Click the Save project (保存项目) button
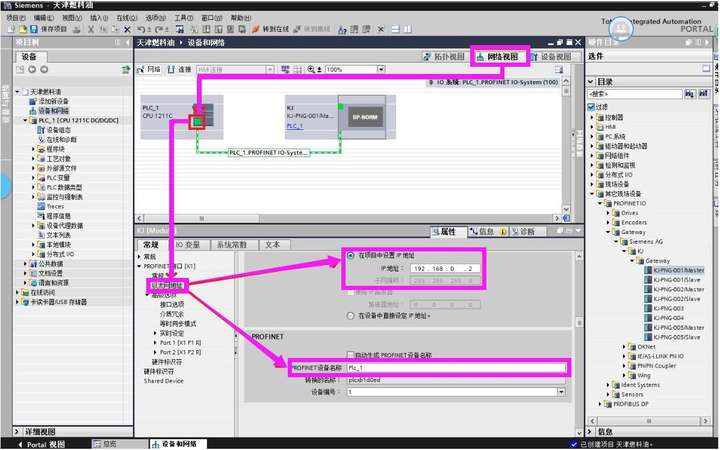The height and width of the screenshot is (450, 720). [49, 29]
